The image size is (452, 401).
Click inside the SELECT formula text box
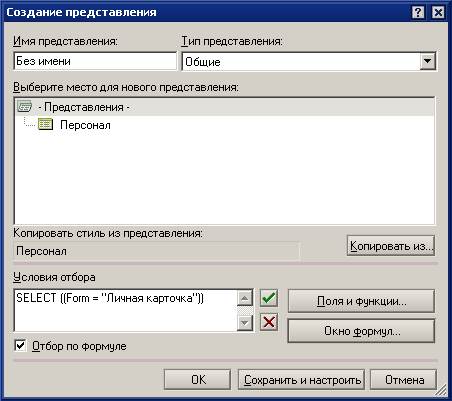pos(126,311)
